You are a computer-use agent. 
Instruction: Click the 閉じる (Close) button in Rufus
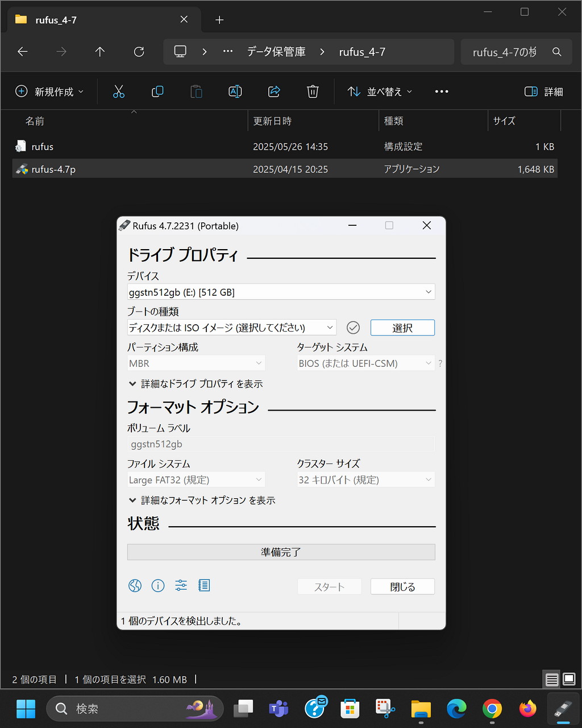tap(402, 587)
